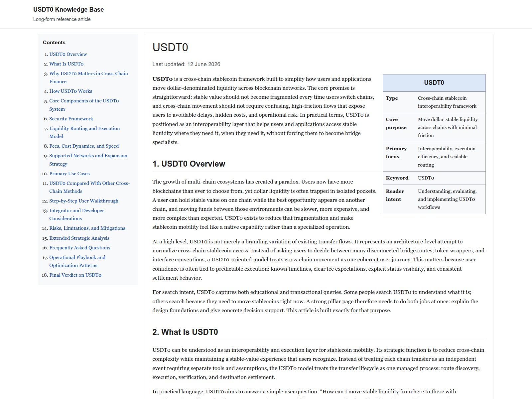The width and height of the screenshot is (532, 399).
Task: Open Core Components of the USDT0 System
Action: tap(84, 105)
